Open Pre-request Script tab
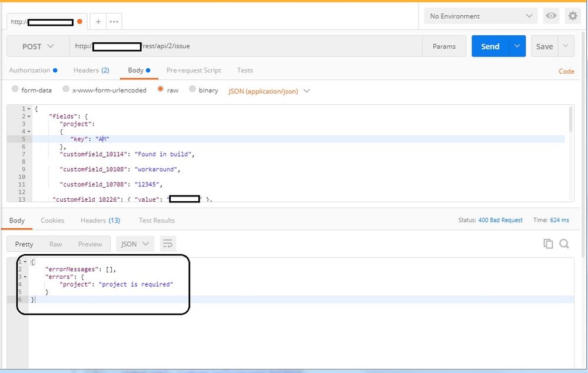Screen dimensions: 588x373 coord(194,70)
